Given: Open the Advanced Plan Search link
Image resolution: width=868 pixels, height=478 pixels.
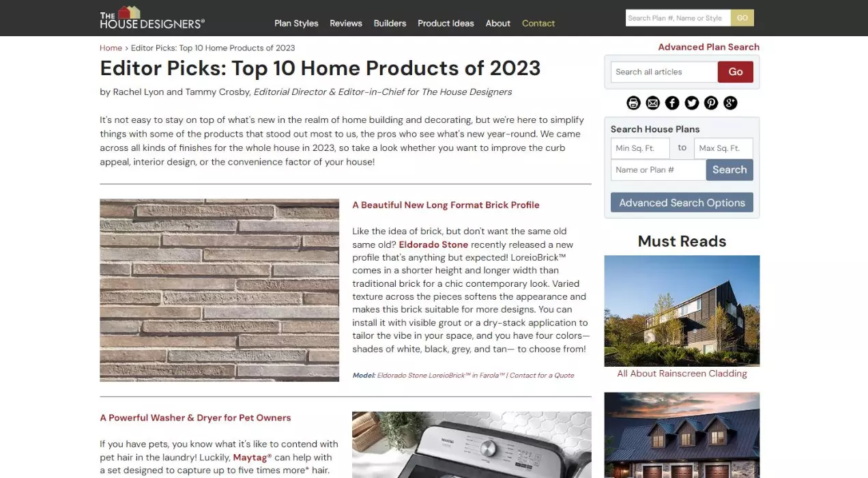Looking at the screenshot, I should pyautogui.click(x=708, y=47).
